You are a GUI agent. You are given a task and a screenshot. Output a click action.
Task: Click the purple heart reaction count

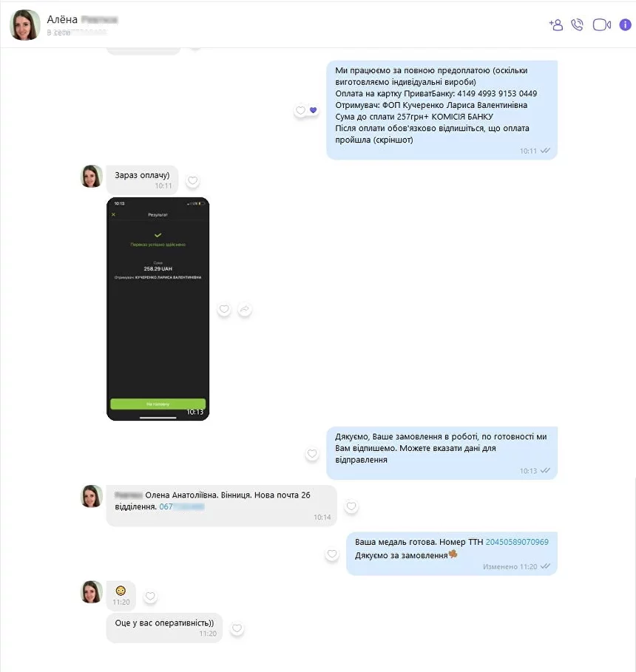pyautogui.click(x=314, y=110)
